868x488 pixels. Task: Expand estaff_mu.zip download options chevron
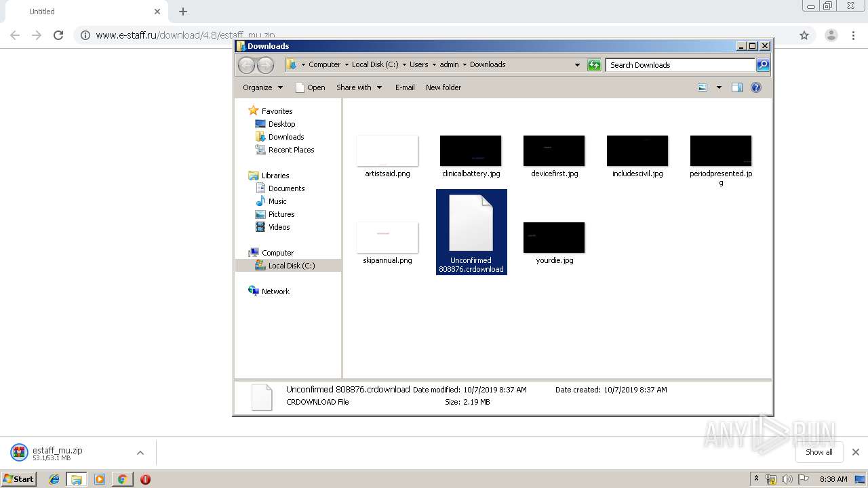(x=140, y=453)
